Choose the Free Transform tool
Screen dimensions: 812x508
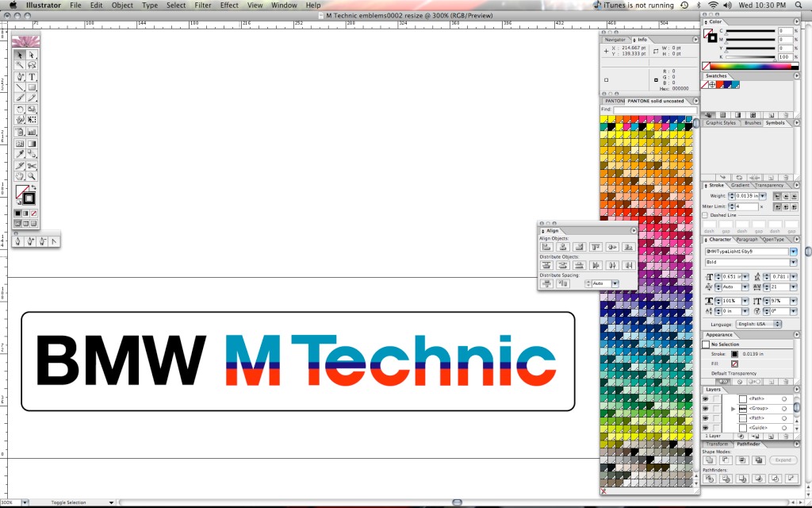click(32, 120)
